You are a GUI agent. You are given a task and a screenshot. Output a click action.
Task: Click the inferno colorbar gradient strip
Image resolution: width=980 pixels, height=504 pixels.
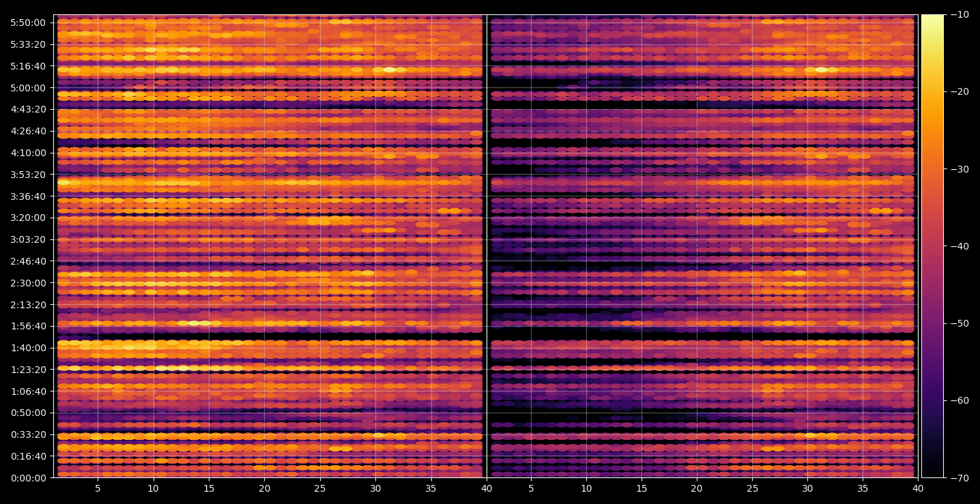(932, 246)
